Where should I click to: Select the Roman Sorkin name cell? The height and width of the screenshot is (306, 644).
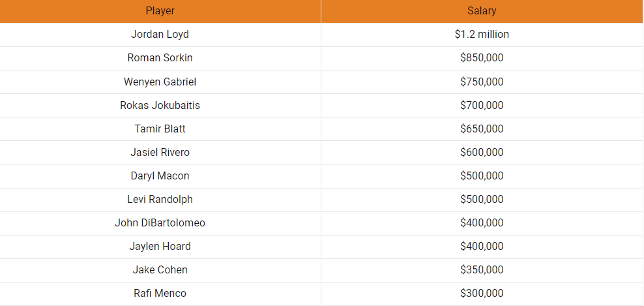point(160,58)
